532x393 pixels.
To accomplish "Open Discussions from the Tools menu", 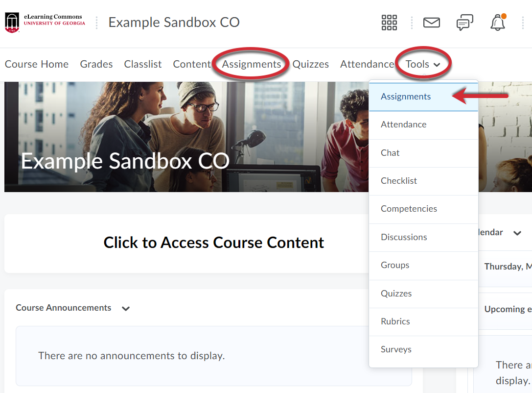I will [404, 237].
